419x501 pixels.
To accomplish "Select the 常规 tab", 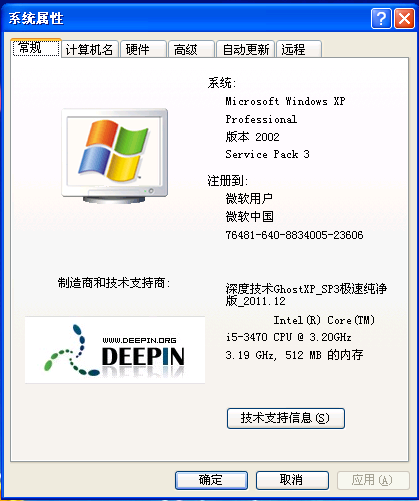I will pos(36,48).
